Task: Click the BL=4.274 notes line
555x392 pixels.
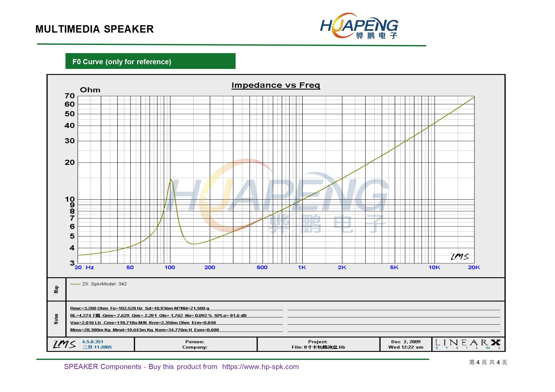Action: point(158,315)
